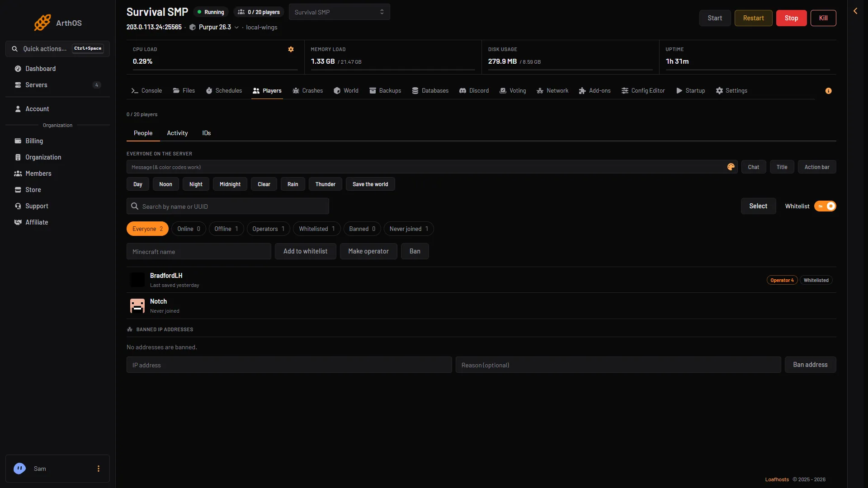Filter players by Whitelisted chip

coord(317,229)
